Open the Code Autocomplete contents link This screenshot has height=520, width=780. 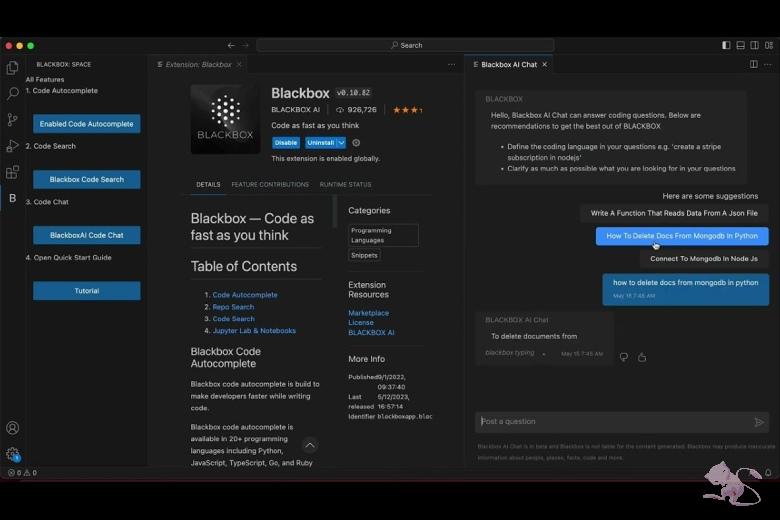pos(245,295)
